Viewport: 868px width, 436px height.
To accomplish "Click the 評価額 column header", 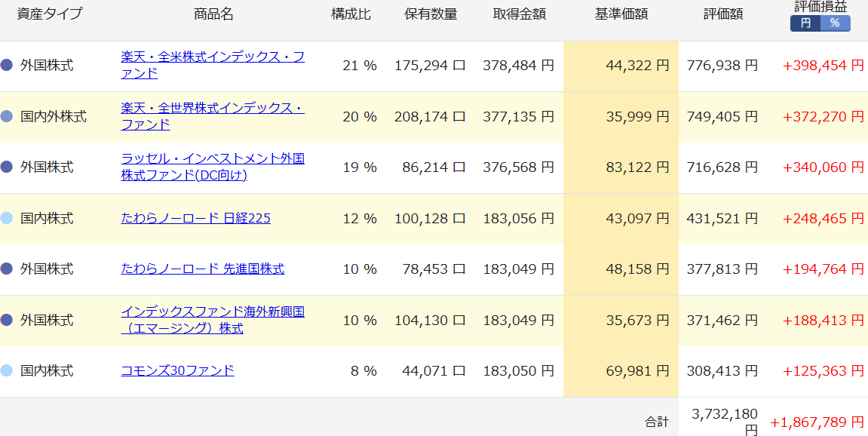I will pyautogui.click(x=723, y=14).
